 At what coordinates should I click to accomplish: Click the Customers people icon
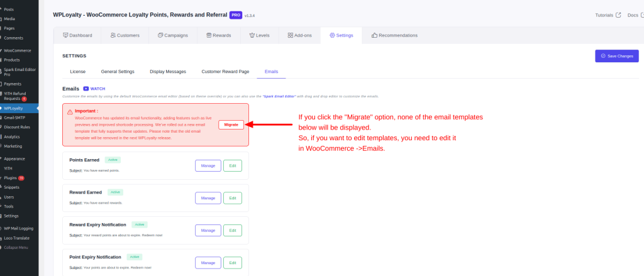pyautogui.click(x=113, y=35)
